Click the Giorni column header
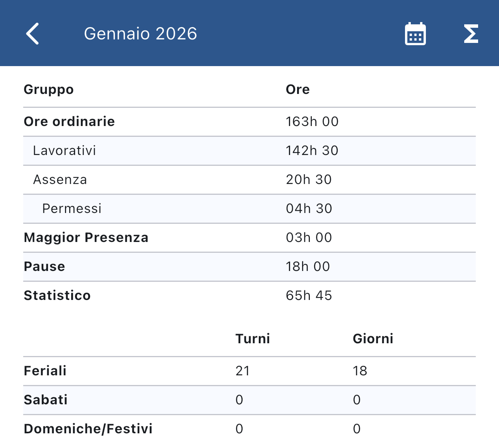This screenshot has width=499, height=448. [373, 339]
